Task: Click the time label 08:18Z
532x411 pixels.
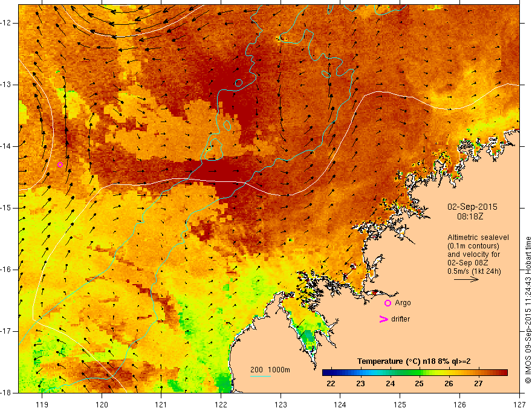Action: 470,216
